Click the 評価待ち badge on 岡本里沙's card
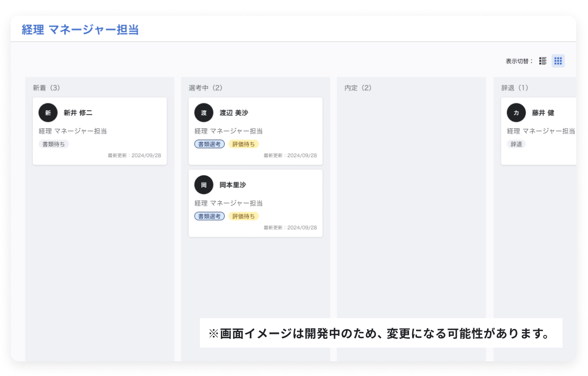The image size is (588, 376). click(x=244, y=216)
